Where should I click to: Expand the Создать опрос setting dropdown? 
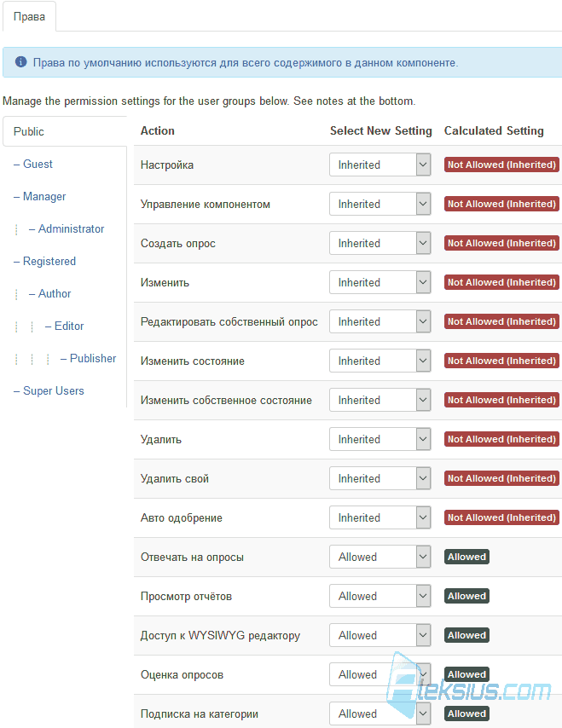pos(380,243)
